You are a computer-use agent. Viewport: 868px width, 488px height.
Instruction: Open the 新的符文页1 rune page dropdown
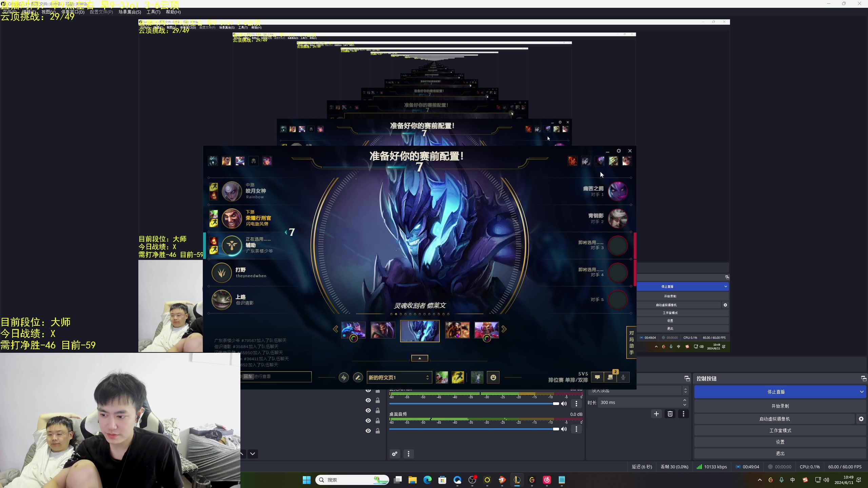399,378
